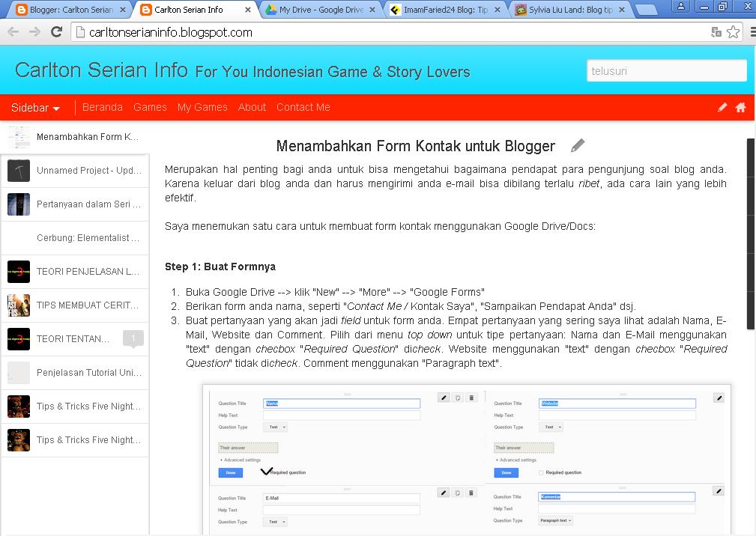The width and height of the screenshot is (756, 536).
Task: Open Contact Me menu item
Action: point(303,107)
